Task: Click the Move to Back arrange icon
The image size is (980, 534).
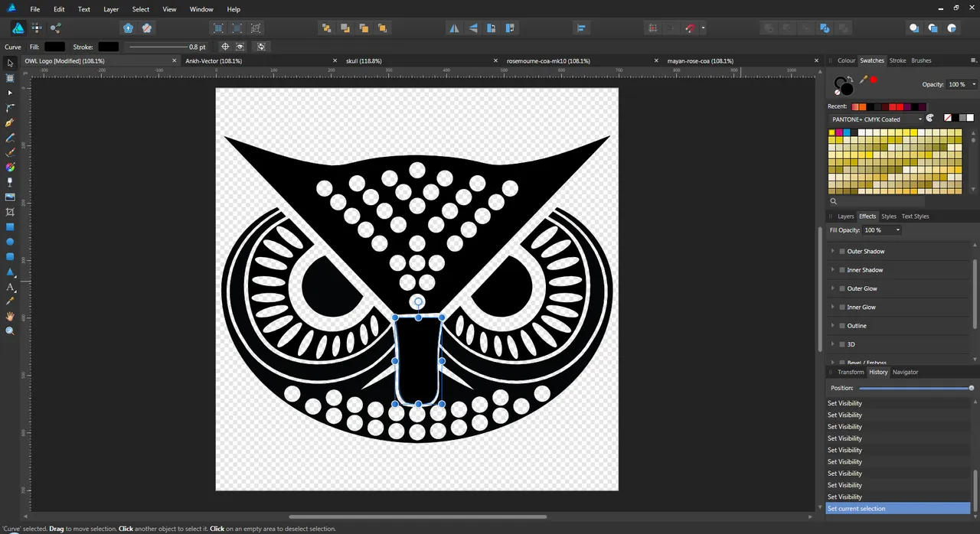Action: [326, 28]
